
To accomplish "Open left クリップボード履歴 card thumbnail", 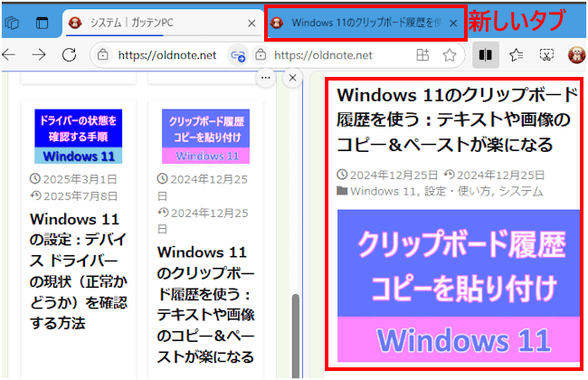I will coord(206,137).
